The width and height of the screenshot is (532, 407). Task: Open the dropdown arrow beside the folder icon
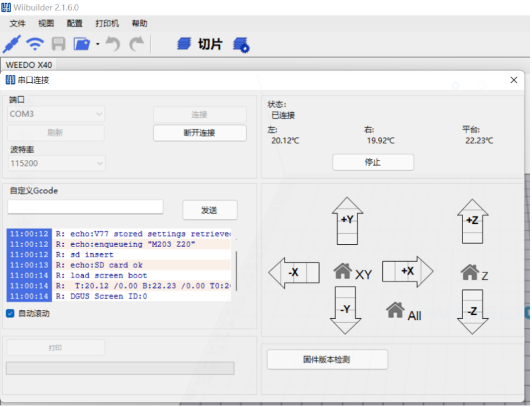pyautogui.click(x=98, y=44)
